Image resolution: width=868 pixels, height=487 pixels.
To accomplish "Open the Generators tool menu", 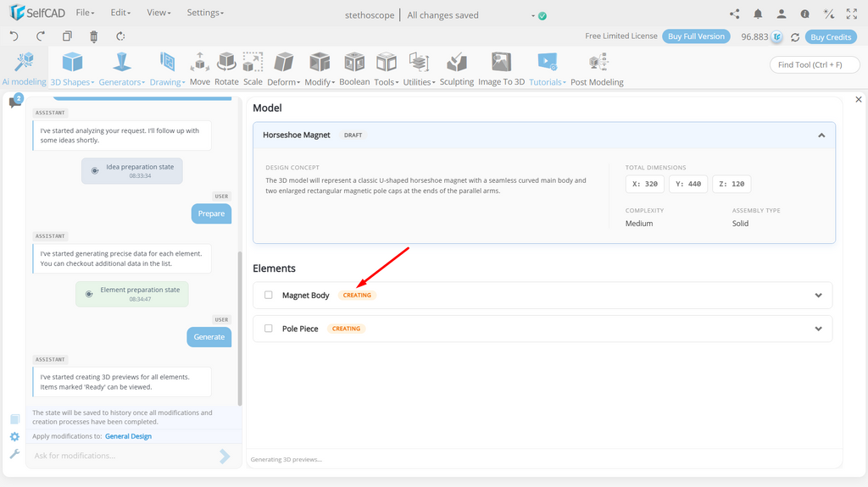I will click(x=122, y=69).
